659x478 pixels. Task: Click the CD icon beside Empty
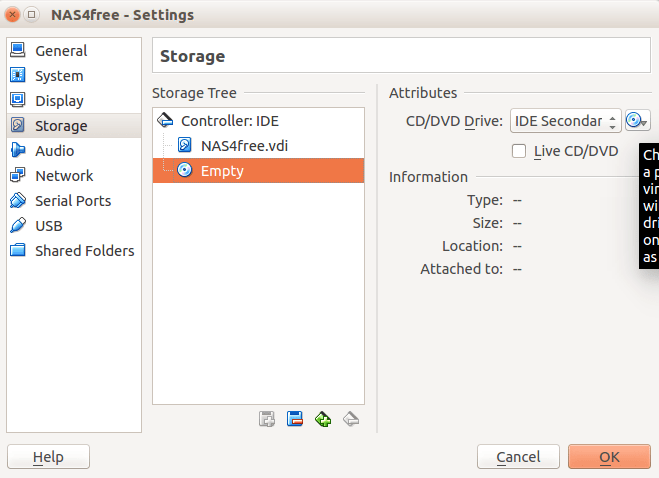[185, 170]
